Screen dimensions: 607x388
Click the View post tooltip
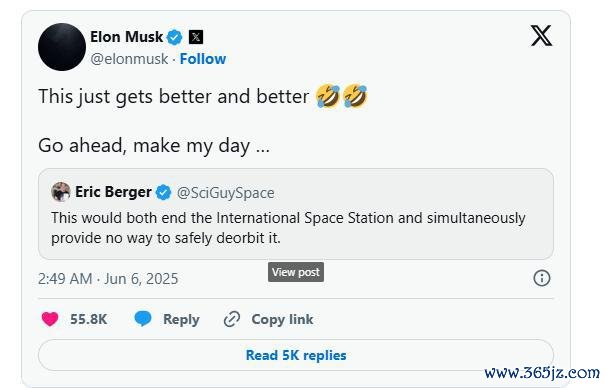pyautogui.click(x=296, y=272)
